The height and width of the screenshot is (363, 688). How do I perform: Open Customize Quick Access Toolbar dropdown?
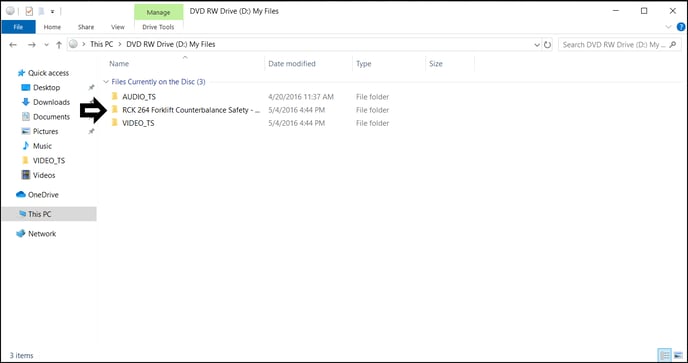click(52, 11)
